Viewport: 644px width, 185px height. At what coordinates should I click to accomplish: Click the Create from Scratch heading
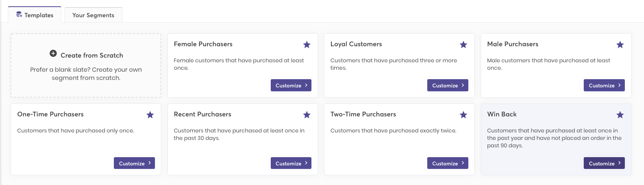click(92, 56)
